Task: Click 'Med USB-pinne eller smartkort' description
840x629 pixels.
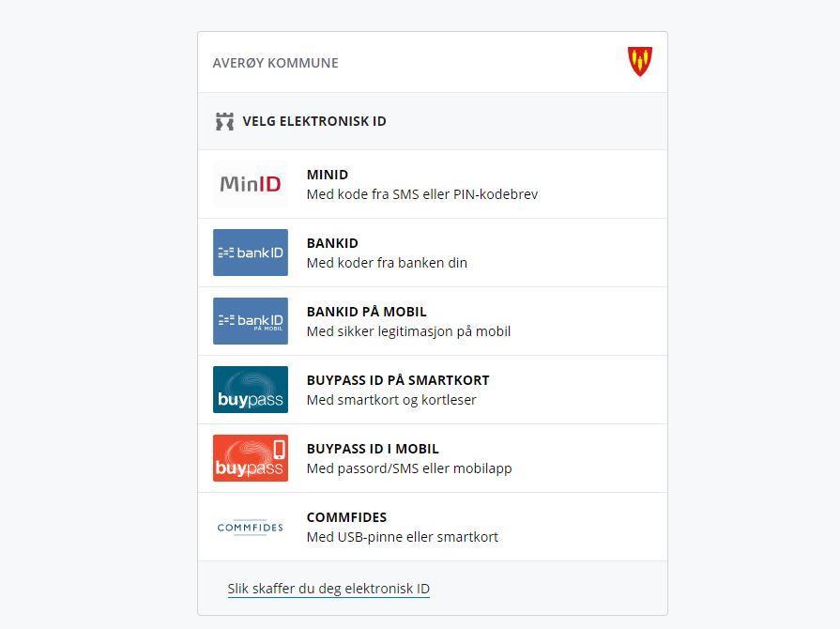Action: pyautogui.click(x=403, y=537)
